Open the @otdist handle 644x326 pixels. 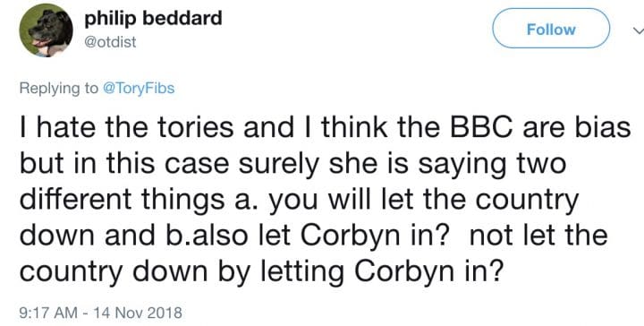coord(110,42)
